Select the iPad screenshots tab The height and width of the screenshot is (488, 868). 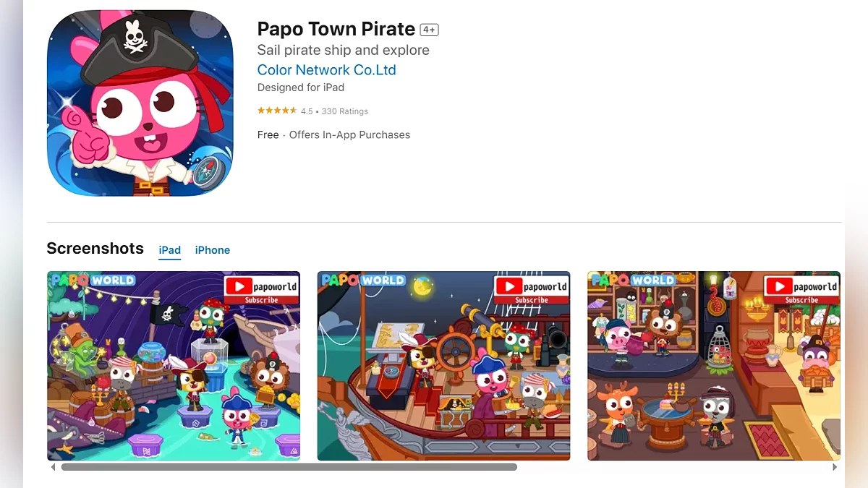[170, 250]
